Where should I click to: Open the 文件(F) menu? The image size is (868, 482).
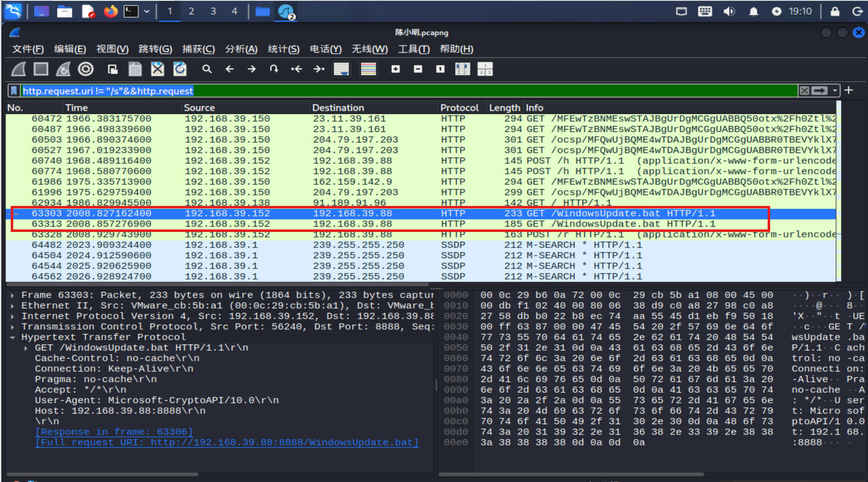[28, 49]
